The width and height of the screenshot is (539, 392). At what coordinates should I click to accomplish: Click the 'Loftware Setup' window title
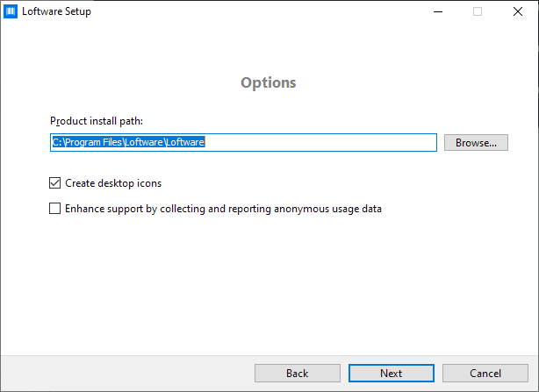click(x=56, y=11)
